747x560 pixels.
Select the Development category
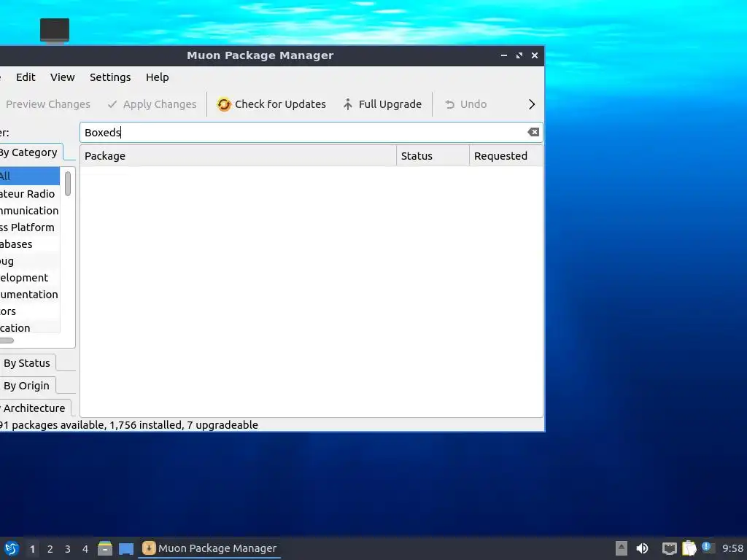[29, 278]
